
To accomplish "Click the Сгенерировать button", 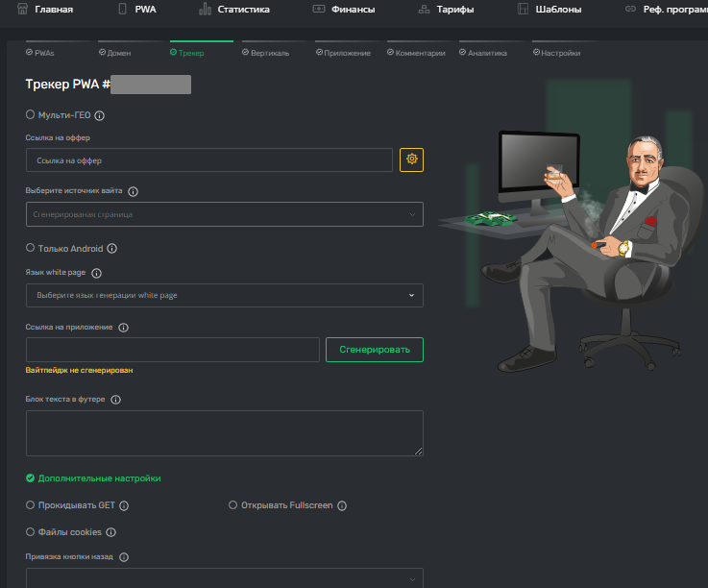I will [x=375, y=350].
